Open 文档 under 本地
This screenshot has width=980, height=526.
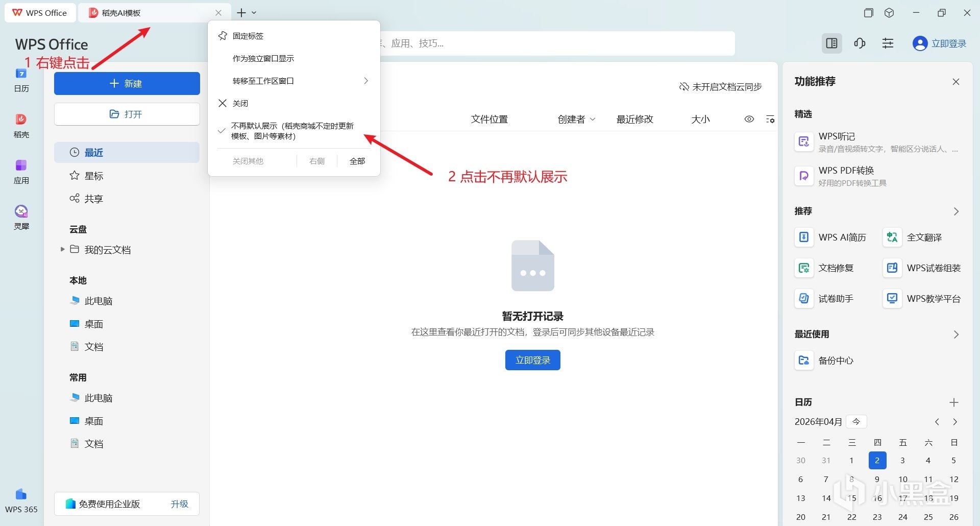127,347
